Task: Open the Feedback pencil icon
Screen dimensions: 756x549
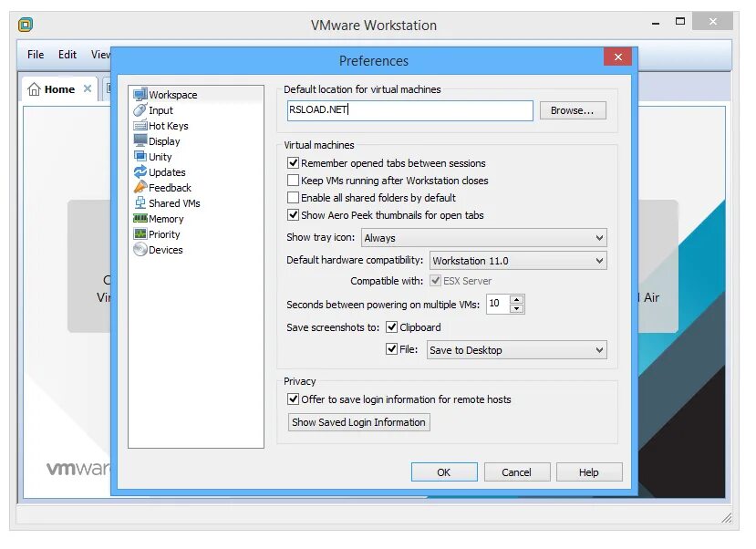Action: click(140, 188)
